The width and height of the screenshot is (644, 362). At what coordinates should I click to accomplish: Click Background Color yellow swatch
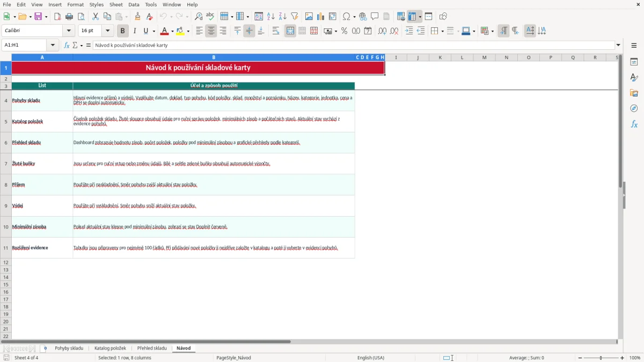coord(180,31)
